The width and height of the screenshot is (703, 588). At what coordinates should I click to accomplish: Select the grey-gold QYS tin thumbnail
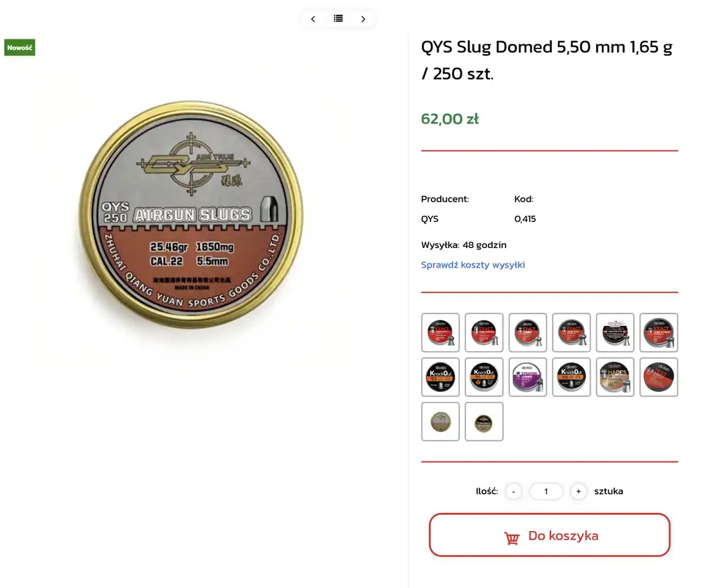click(440, 422)
